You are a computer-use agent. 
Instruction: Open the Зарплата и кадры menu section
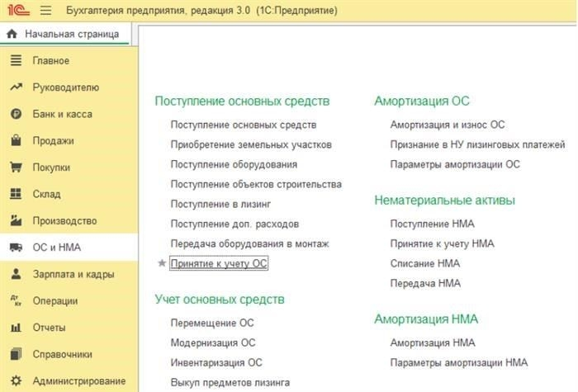(73, 274)
